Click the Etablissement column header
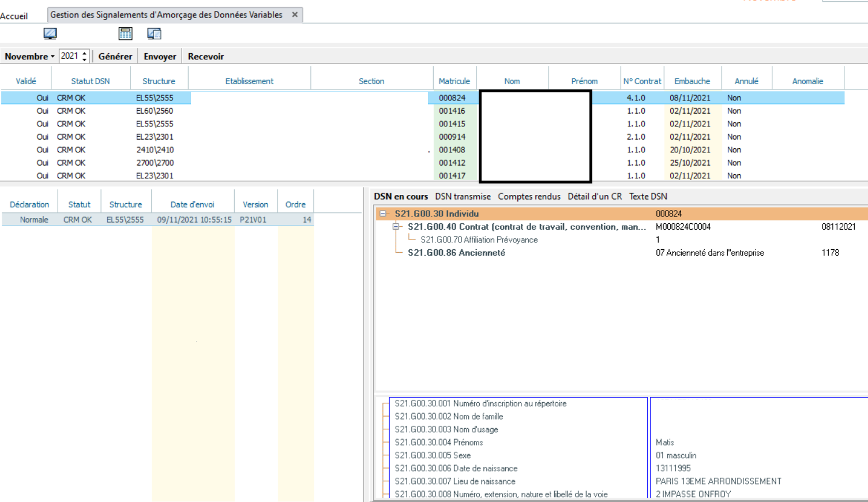868x502 pixels. 250,81
